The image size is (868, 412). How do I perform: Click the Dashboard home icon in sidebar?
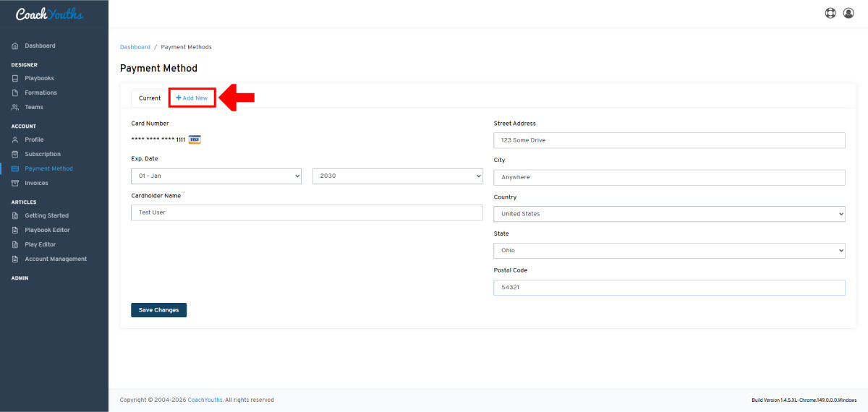pos(15,46)
